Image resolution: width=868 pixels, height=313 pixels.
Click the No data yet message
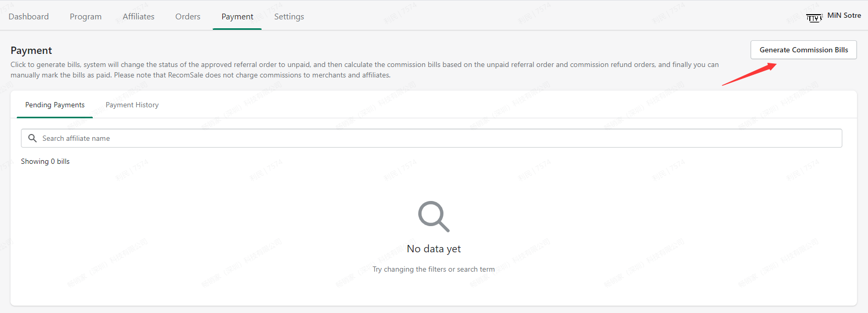point(433,249)
